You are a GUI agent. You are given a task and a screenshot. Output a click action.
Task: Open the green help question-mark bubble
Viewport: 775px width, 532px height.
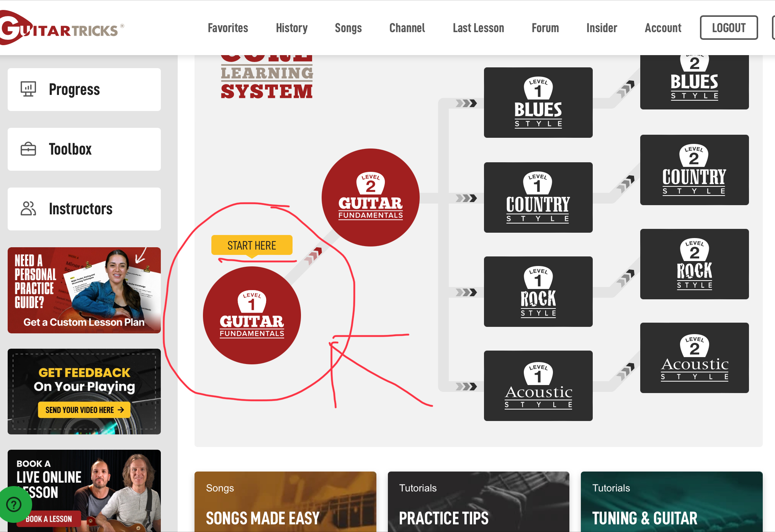point(14,504)
